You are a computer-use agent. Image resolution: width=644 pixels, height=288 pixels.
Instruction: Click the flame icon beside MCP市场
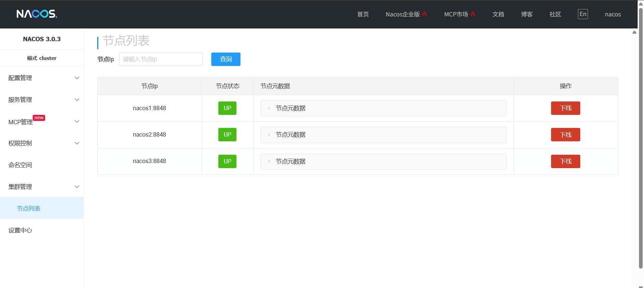pyautogui.click(x=473, y=14)
